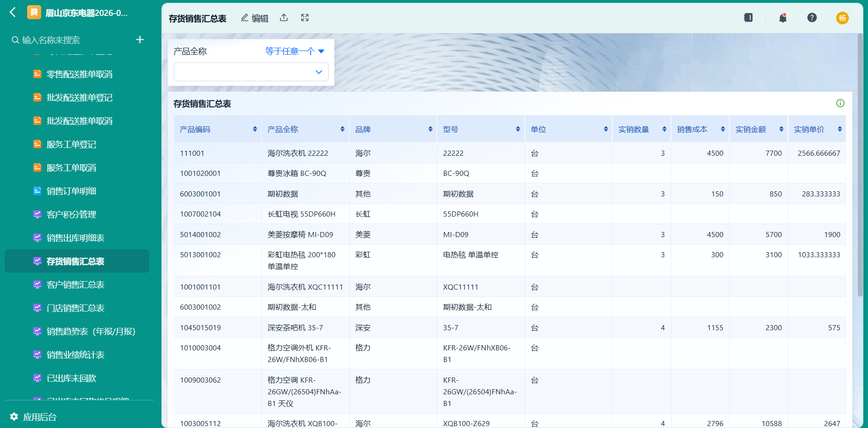Click the export/share icon in toolbar
Image resolution: width=868 pixels, height=428 pixels.
pos(284,18)
